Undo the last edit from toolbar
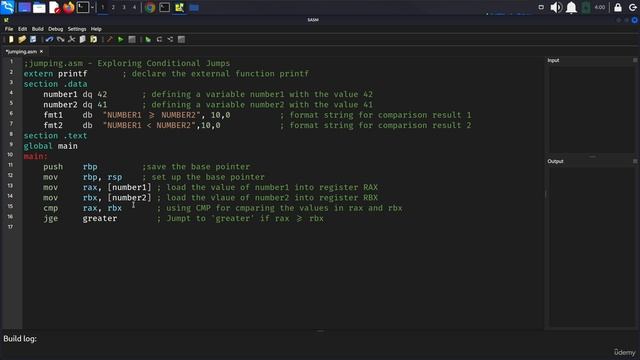 (49, 40)
